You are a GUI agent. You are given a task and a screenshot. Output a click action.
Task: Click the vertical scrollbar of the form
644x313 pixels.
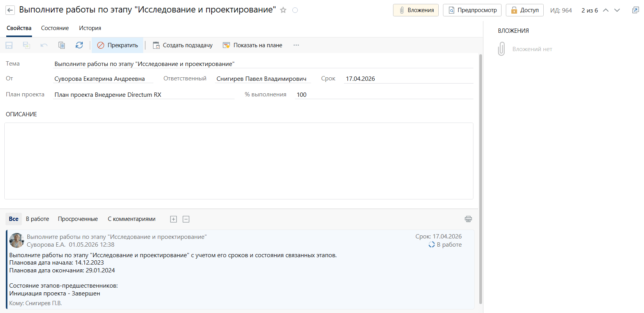(x=480, y=176)
